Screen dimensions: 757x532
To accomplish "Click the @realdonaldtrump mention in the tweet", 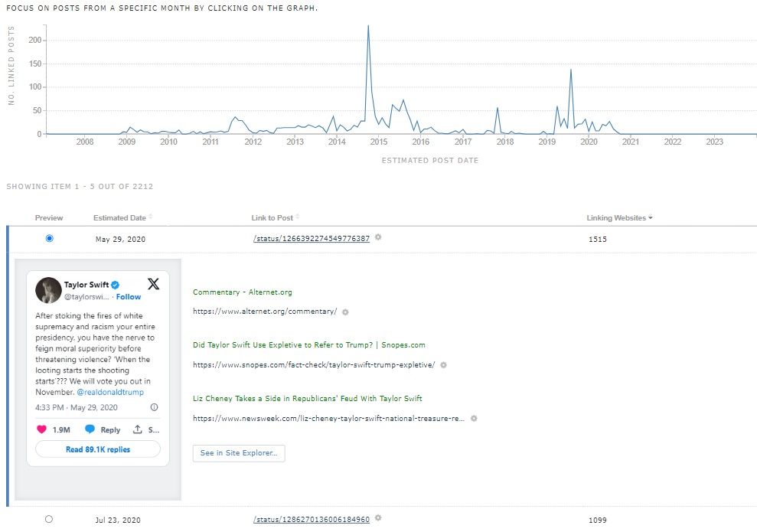I will coord(113,392).
